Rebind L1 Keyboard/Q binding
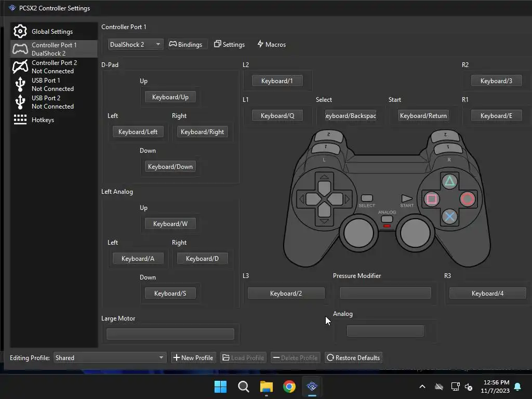 277,116
